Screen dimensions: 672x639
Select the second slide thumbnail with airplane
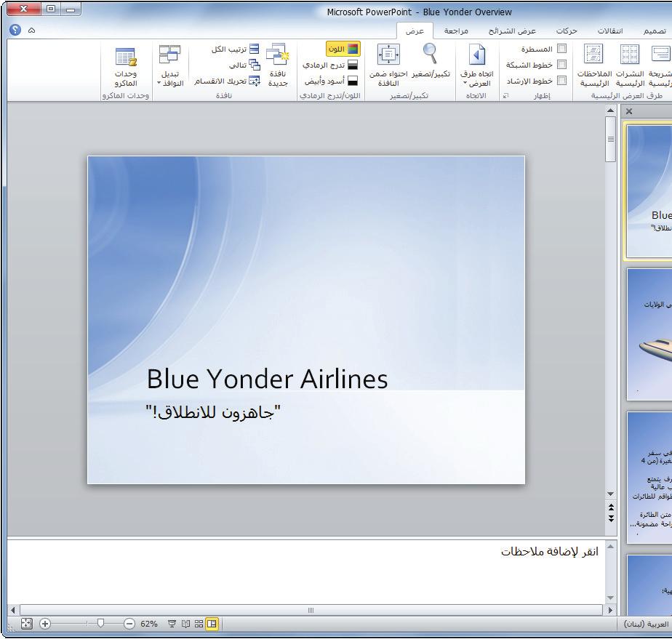tap(649, 334)
